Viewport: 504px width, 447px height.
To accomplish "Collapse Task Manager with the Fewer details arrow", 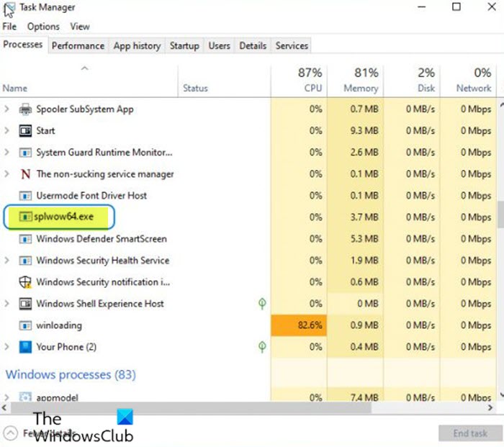I will pos(11,433).
